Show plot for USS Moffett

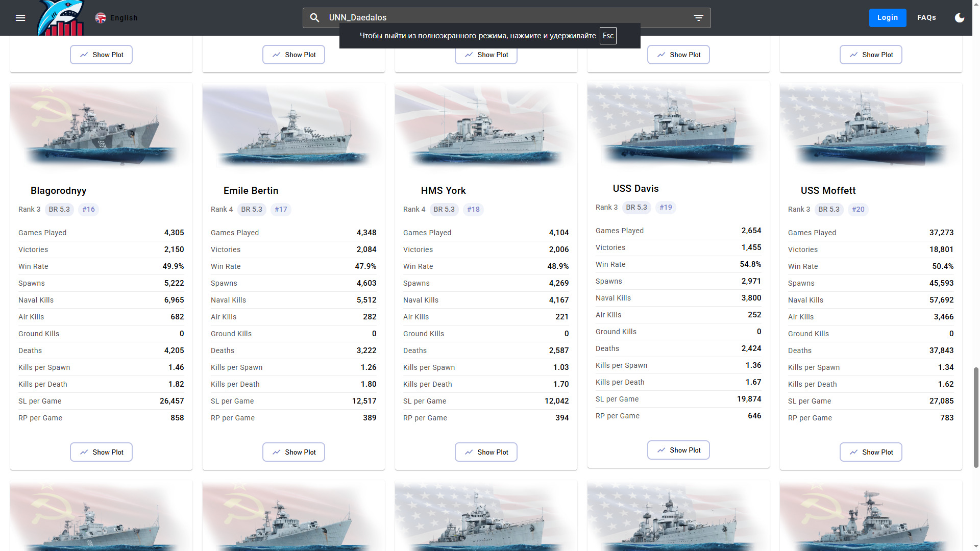(x=871, y=452)
